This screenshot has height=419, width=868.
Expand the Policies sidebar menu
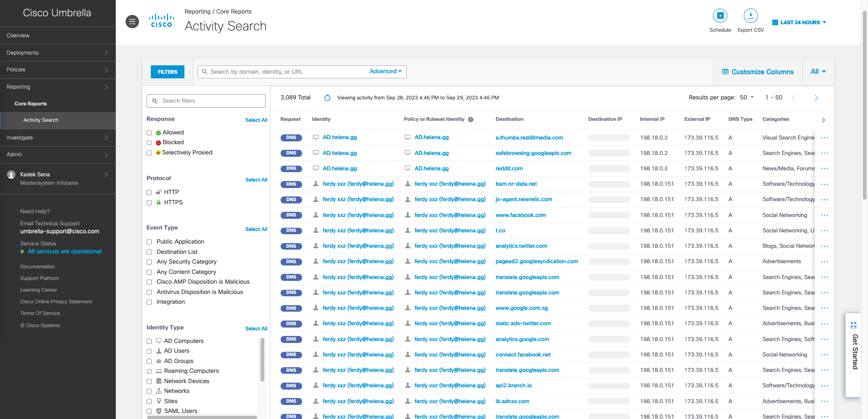pos(57,70)
